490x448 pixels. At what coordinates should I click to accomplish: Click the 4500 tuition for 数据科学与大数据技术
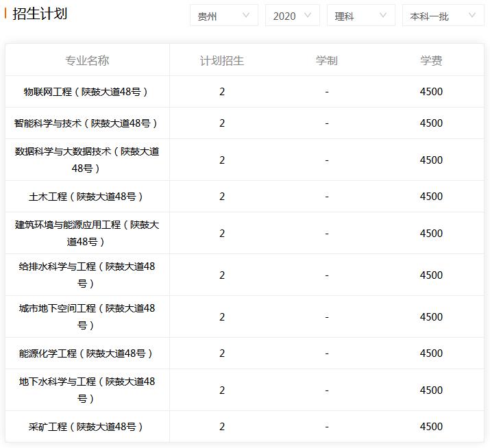pos(431,160)
